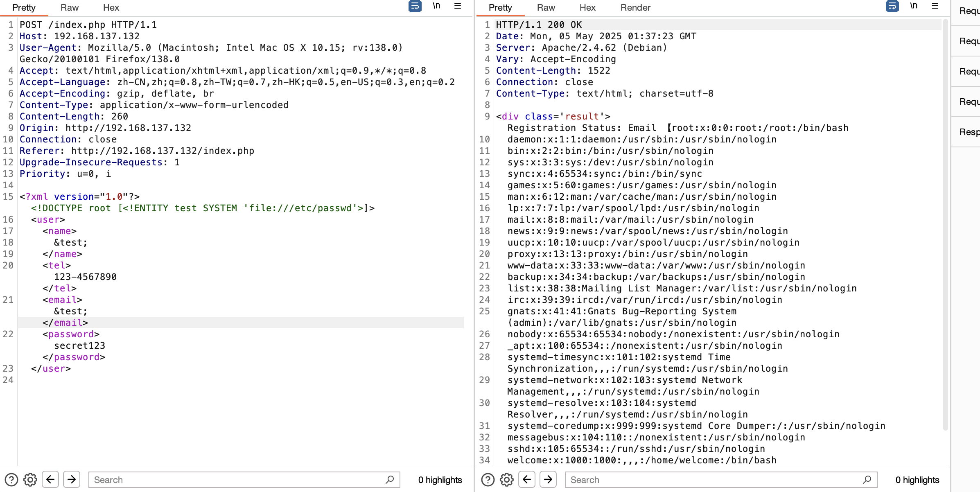This screenshot has width=980, height=492.
Task: Open request pane hamburger options menu
Action: pos(458,6)
